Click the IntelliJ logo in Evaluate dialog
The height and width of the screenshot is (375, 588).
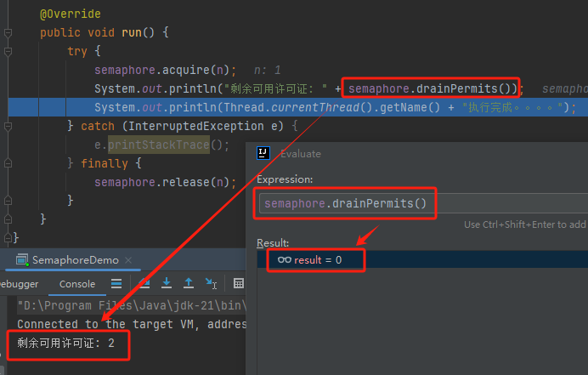tap(263, 153)
